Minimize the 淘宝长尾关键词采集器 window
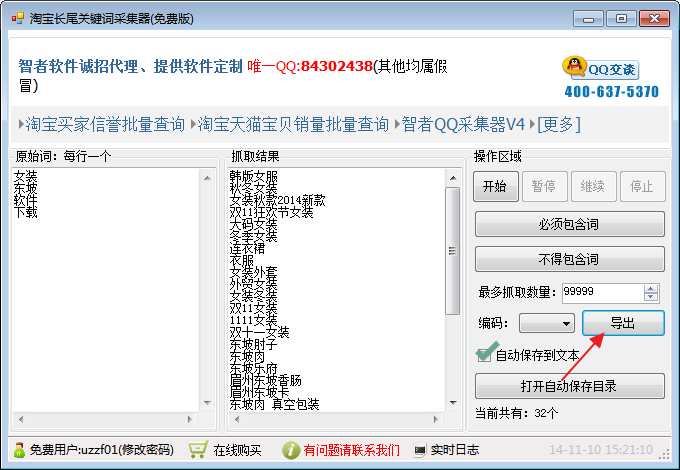Image resolution: width=680 pixels, height=470 pixels. point(588,19)
